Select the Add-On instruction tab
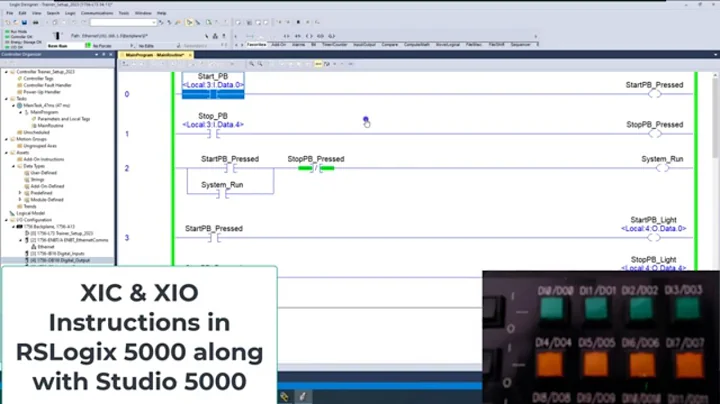 [278, 45]
